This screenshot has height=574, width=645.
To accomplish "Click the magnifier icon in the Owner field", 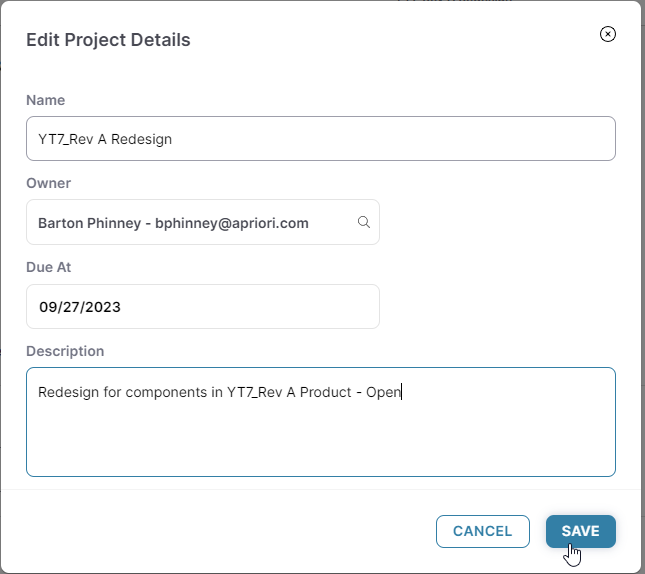I will [364, 222].
